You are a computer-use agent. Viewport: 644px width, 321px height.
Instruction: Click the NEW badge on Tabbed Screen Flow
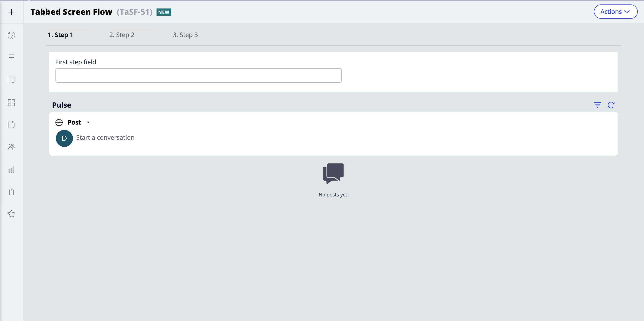click(164, 12)
